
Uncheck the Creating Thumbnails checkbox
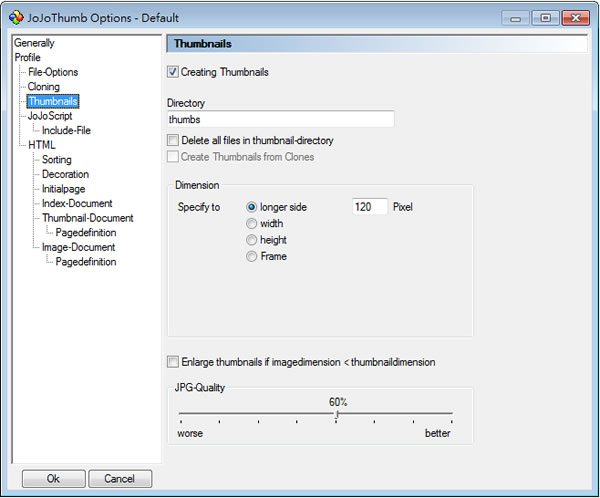(173, 72)
